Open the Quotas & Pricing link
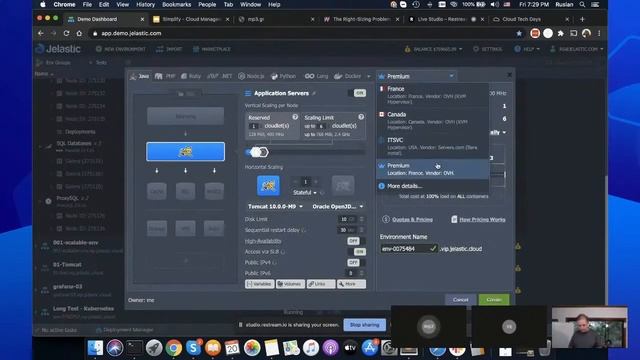 [408, 220]
